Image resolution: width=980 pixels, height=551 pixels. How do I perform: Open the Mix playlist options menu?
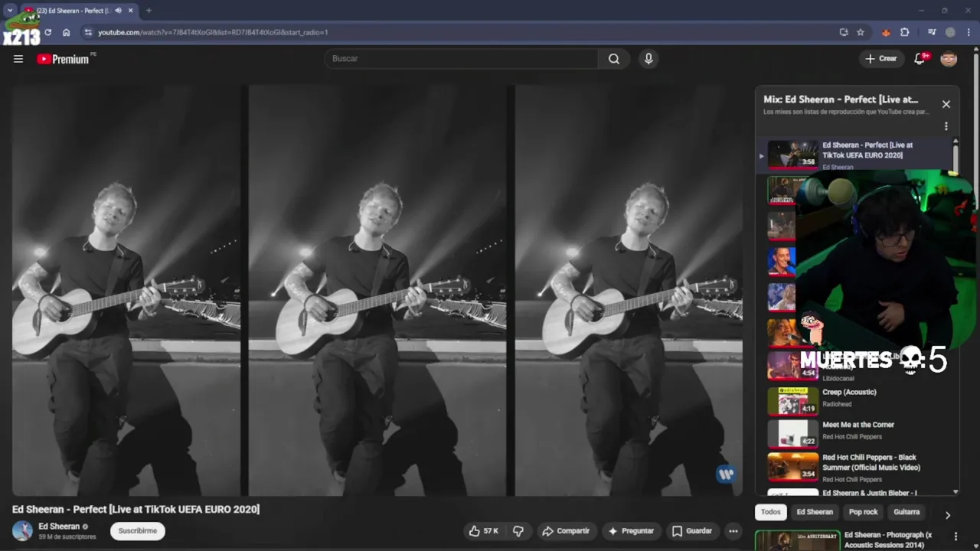946,126
